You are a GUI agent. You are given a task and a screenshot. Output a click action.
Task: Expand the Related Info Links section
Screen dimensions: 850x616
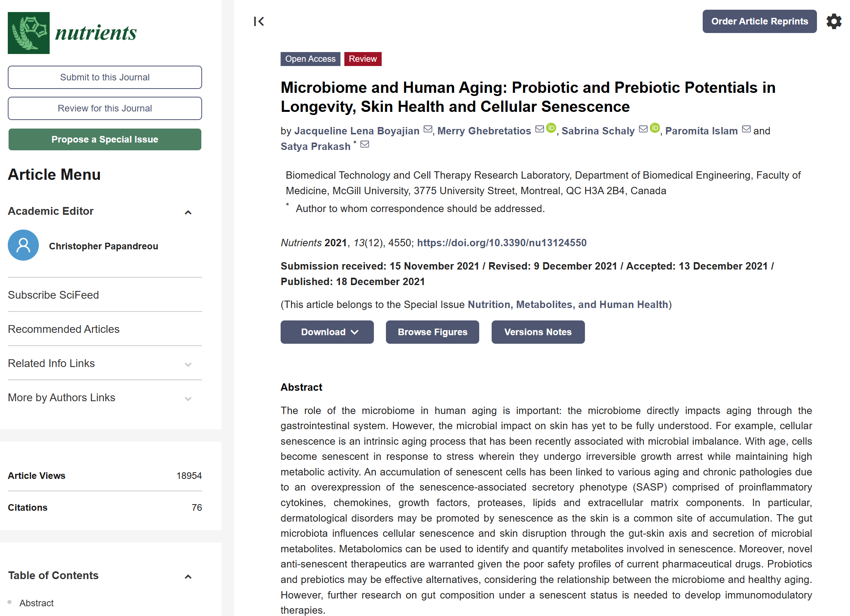point(188,364)
